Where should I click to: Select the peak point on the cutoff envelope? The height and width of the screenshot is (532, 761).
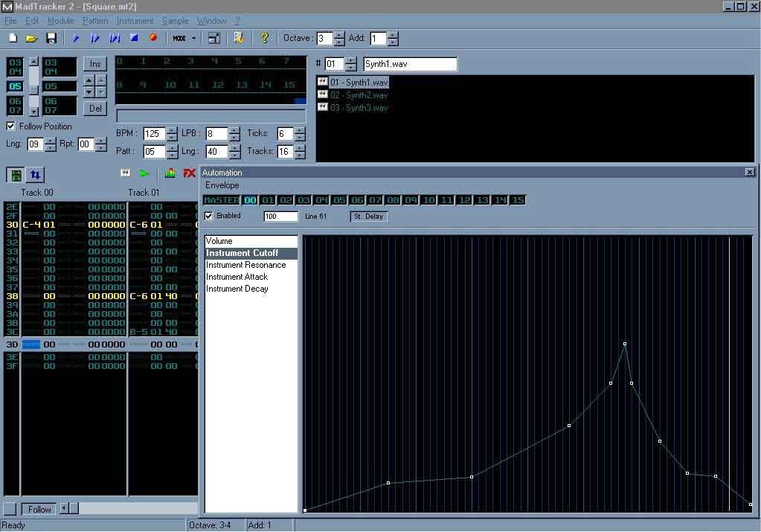coord(625,344)
